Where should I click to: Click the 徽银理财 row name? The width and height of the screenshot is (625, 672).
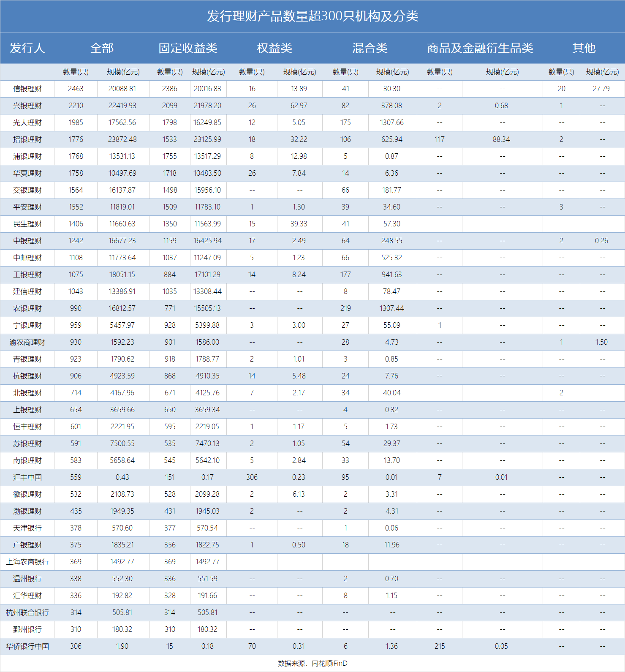point(27,494)
